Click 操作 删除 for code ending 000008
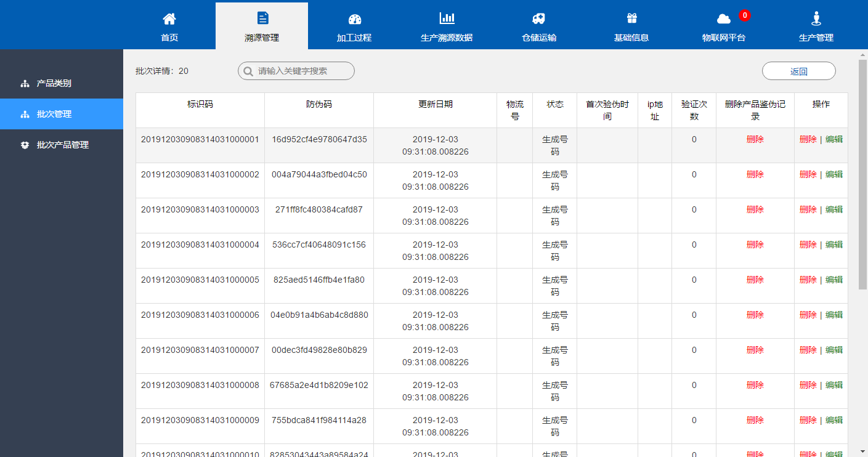Image resolution: width=868 pixels, height=457 pixels. [x=808, y=385]
